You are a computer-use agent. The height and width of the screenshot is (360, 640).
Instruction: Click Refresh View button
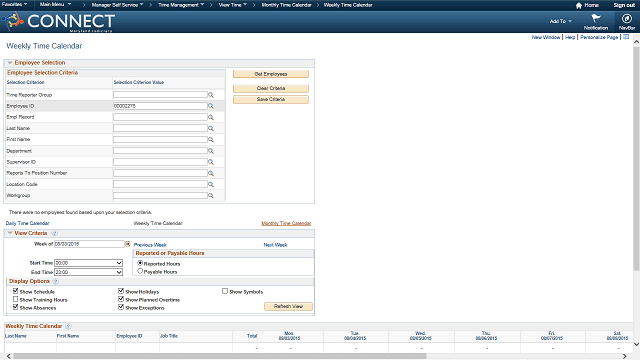tap(288, 306)
